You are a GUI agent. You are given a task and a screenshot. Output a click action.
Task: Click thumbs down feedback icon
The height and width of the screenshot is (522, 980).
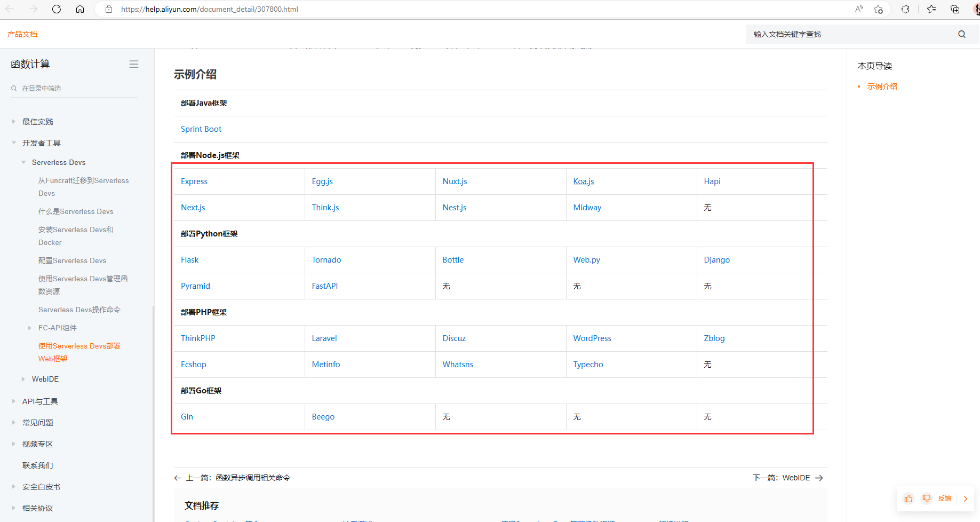927,499
